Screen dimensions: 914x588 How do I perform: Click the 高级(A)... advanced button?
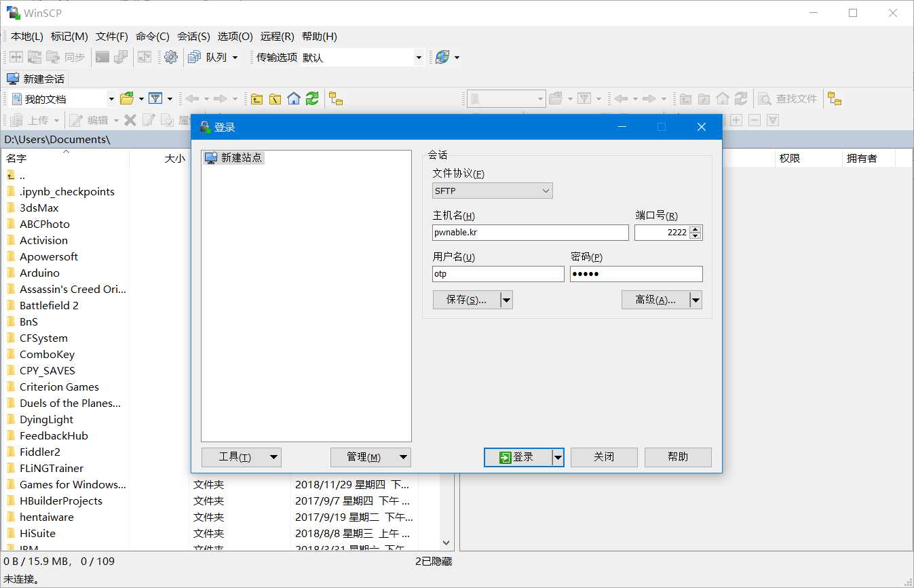(x=655, y=300)
